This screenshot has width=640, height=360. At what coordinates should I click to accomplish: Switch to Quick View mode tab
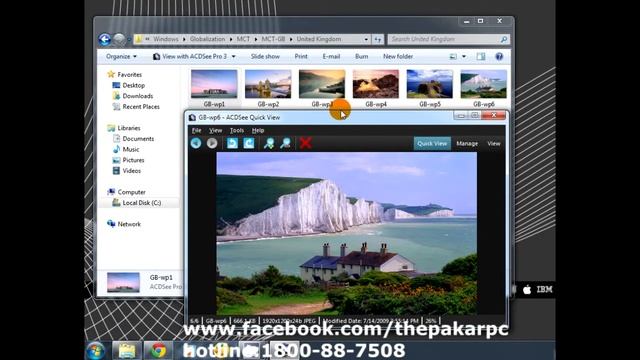click(x=432, y=144)
